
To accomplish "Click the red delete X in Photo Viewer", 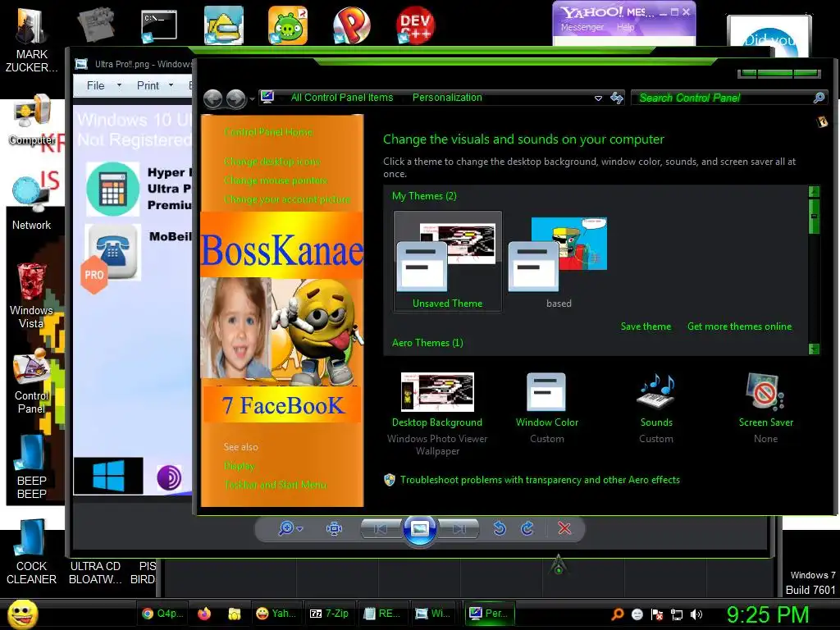I will 564,529.
